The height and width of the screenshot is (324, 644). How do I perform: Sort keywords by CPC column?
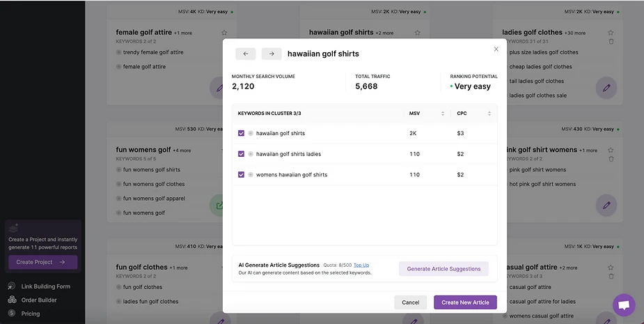coord(489,114)
